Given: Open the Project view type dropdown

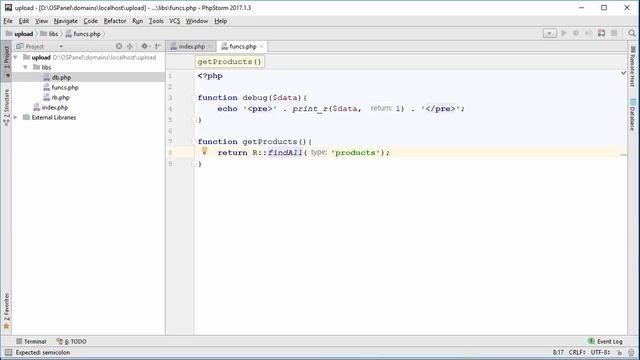Looking at the screenshot, I should pyautogui.click(x=61, y=46).
